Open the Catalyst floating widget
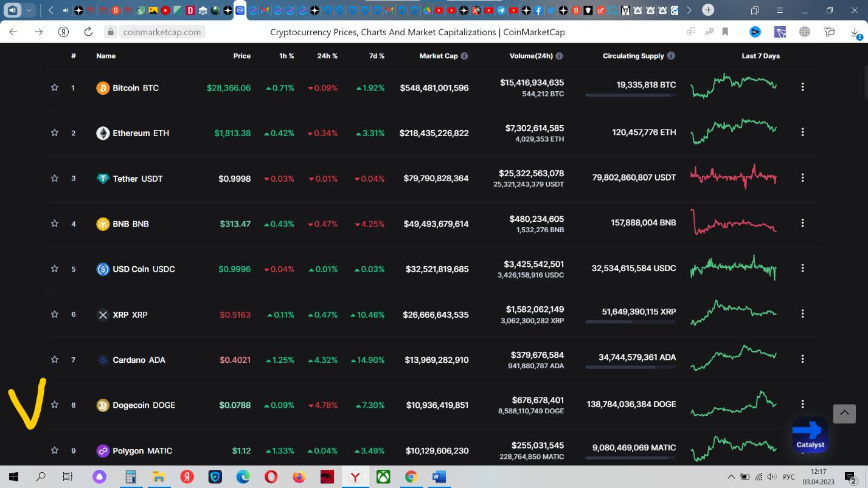This screenshot has height=488, width=868. (810, 435)
